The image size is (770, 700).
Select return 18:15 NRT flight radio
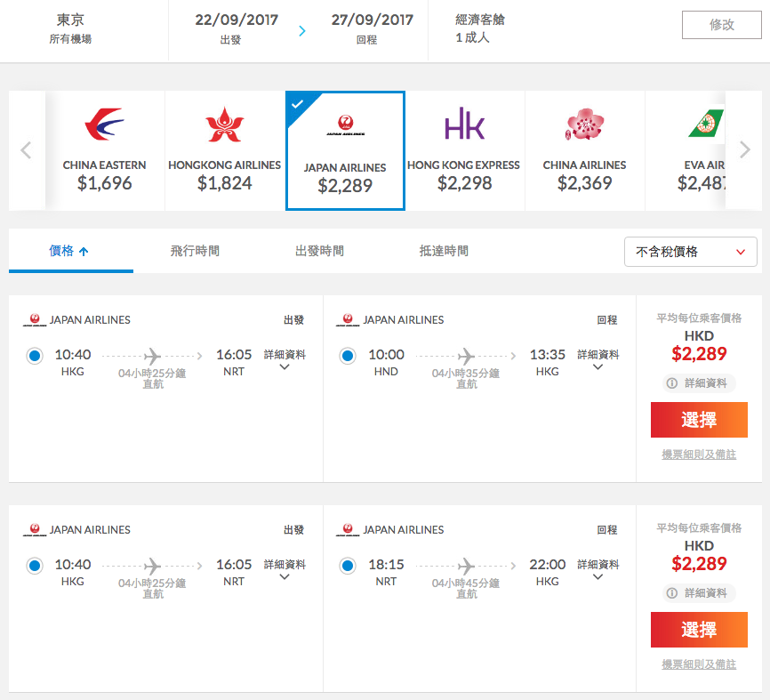[x=348, y=566]
